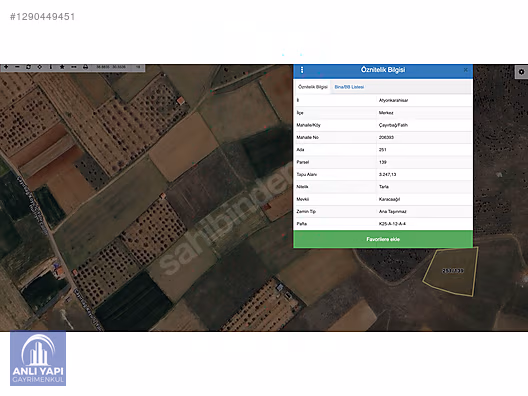Viewport: 528px width, 396px height.
Task: Switch to Öznitelik Bilgisi tab
Action: [x=312, y=87]
